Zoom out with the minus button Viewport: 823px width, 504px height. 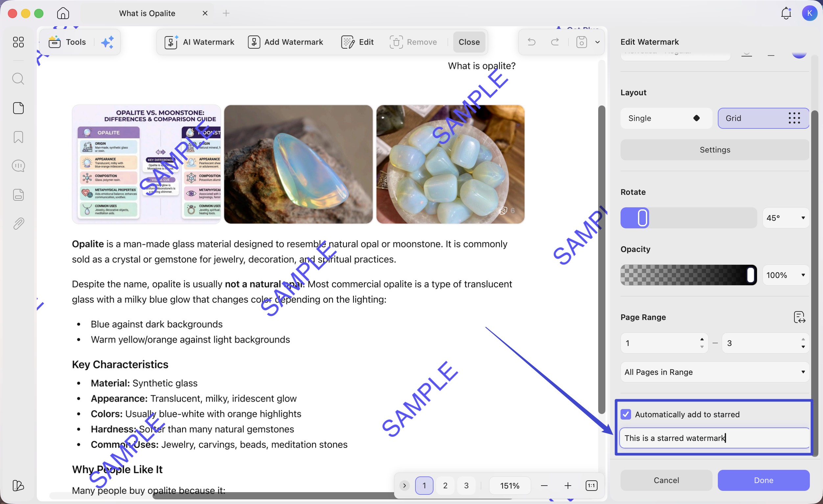tap(544, 486)
